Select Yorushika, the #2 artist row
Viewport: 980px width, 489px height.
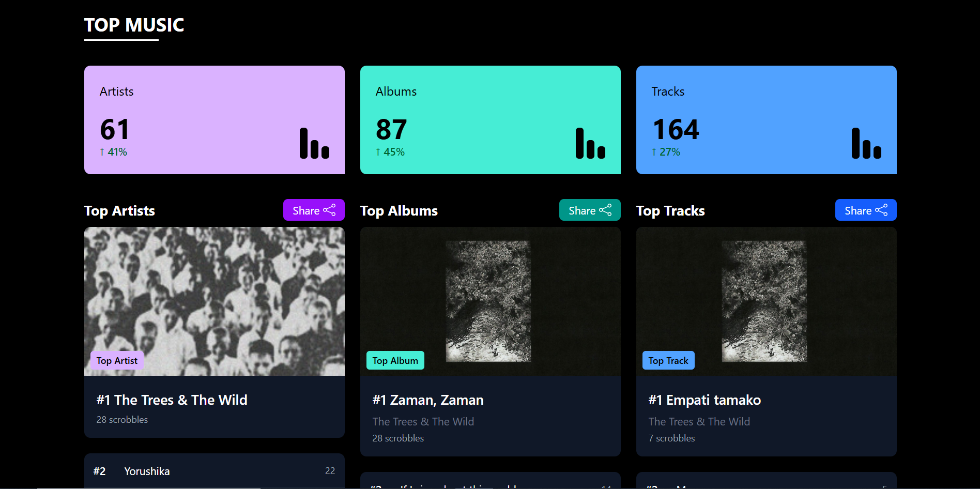(x=215, y=471)
